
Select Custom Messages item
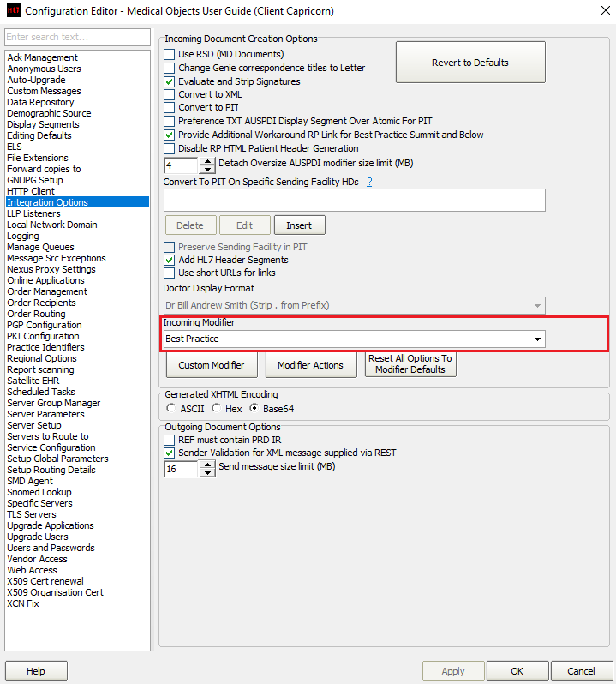tap(44, 91)
